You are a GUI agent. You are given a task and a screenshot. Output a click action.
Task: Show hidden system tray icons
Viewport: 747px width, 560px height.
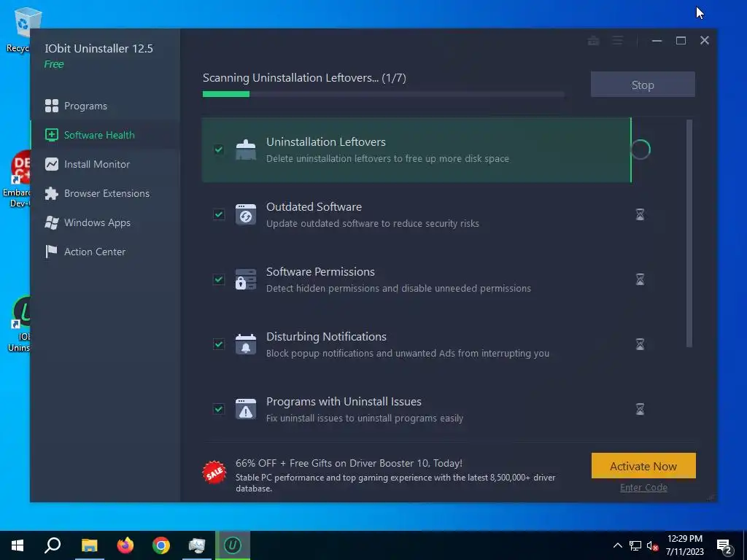pyautogui.click(x=617, y=545)
